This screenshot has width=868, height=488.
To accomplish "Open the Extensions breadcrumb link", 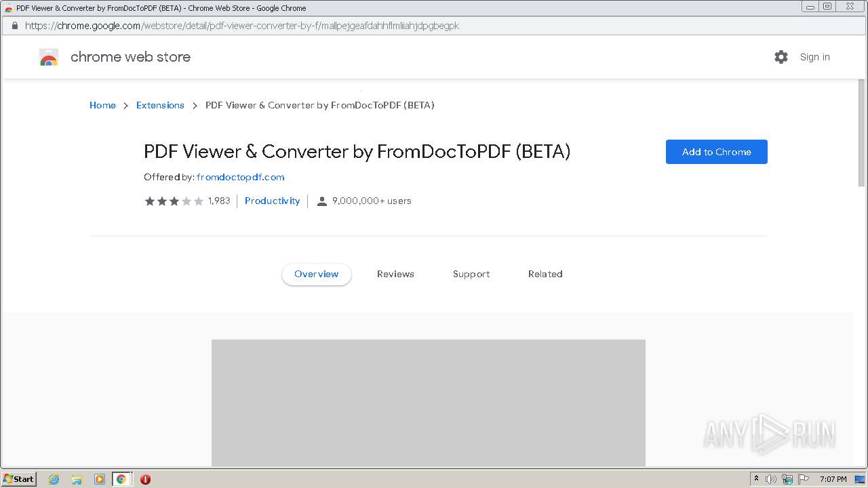I will (x=160, y=105).
